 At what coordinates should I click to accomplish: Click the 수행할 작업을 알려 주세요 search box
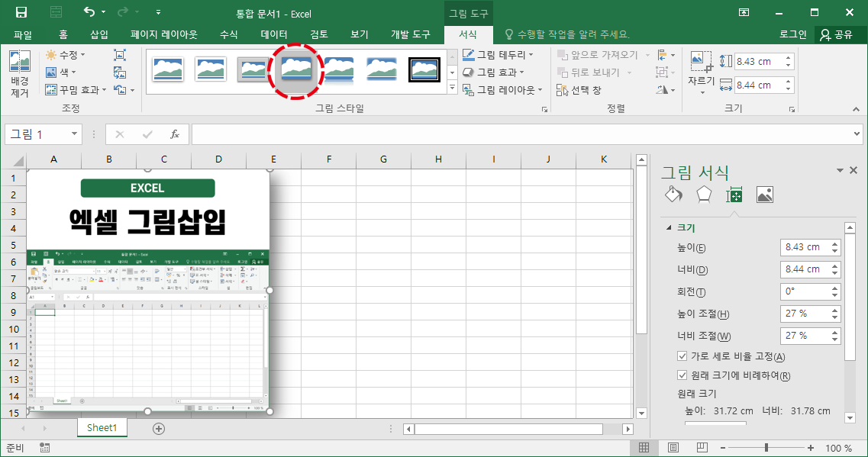click(567, 34)
